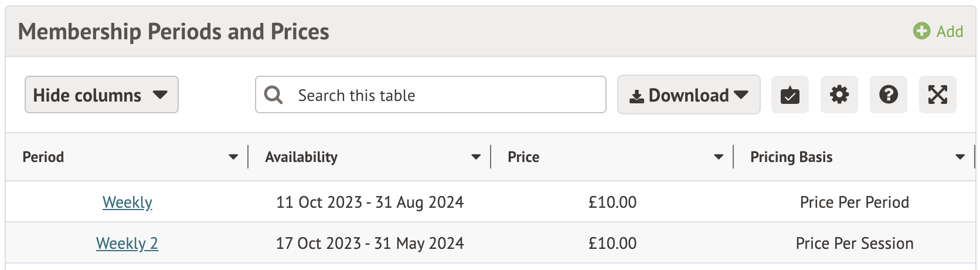Open table settings gear icon

(839, 95)
